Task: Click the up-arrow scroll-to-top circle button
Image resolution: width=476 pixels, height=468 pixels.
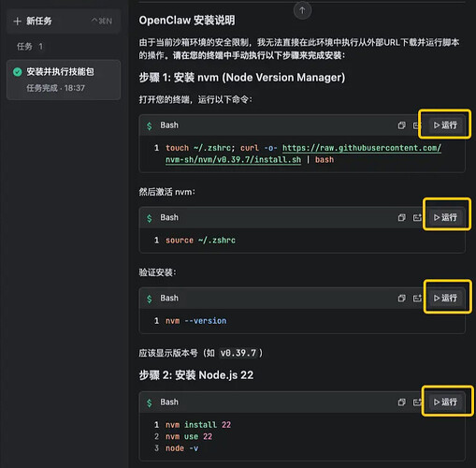Action: (x=302, y=10)
